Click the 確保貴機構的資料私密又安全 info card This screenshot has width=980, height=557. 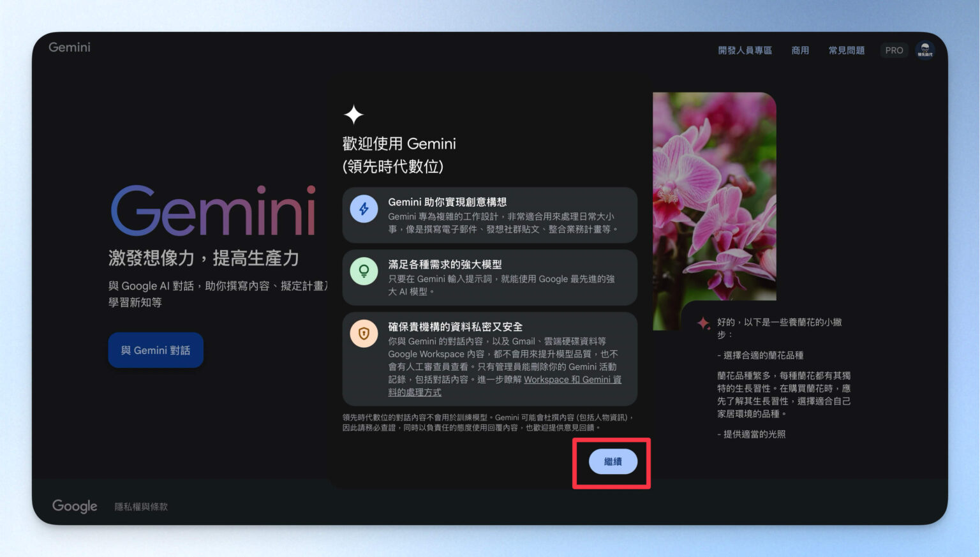(x=489, y=359)
